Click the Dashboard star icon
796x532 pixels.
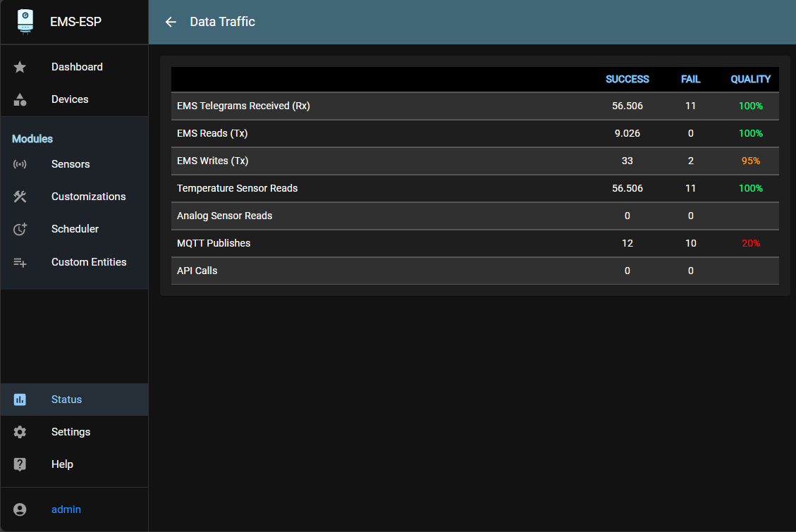[x=19, y=66]
